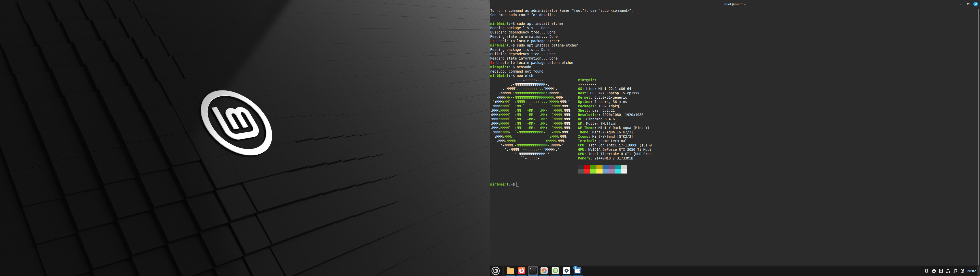Open the multicolor disc app in taskbar
Image resolution: width=980 pixels, height=276 pixels.
pyautogui.click(x=544, y=271)
